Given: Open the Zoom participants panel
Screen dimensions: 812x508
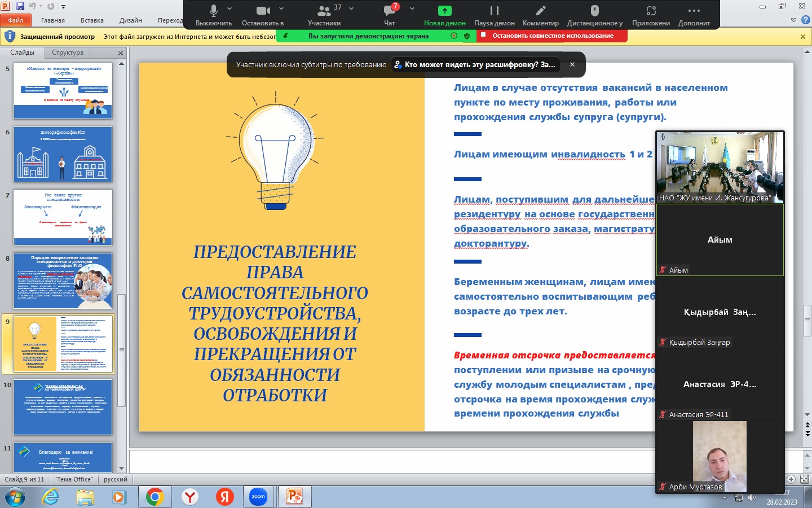Looking at the screenshot, I should click(x=324, y=15).
